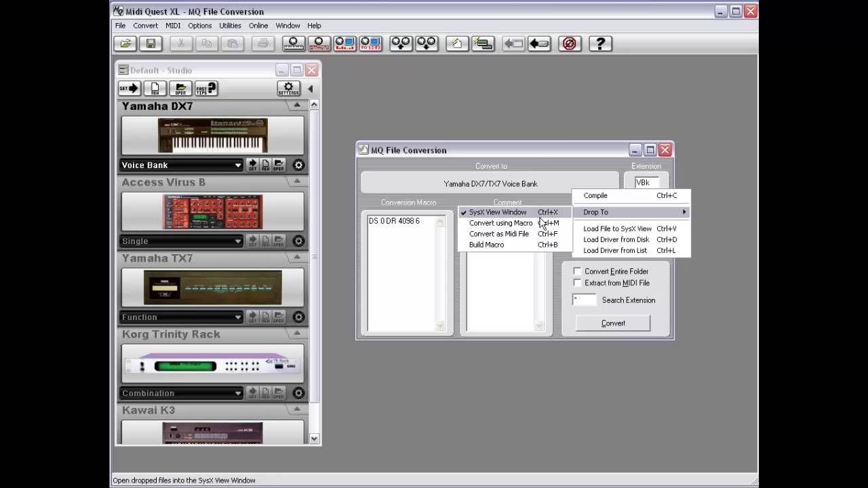
Task: Click Open icon in Yamaha DX7 row
Action: (x=278, y=165)
